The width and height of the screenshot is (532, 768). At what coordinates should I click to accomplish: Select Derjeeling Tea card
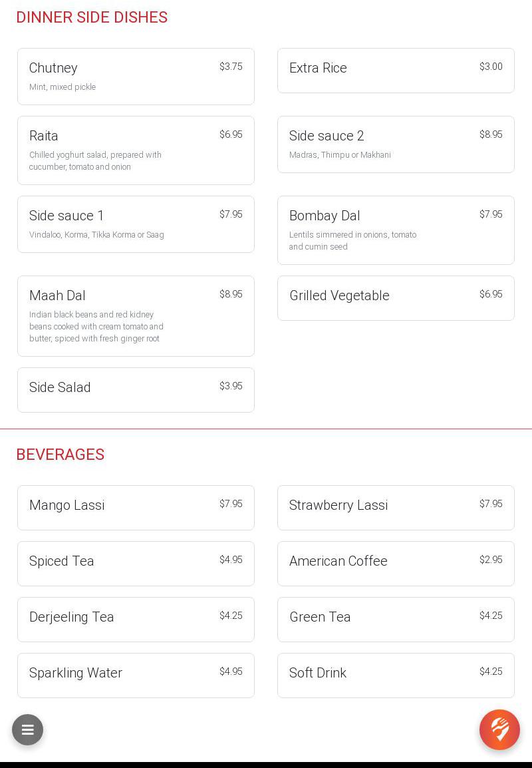tap(136, 620)
